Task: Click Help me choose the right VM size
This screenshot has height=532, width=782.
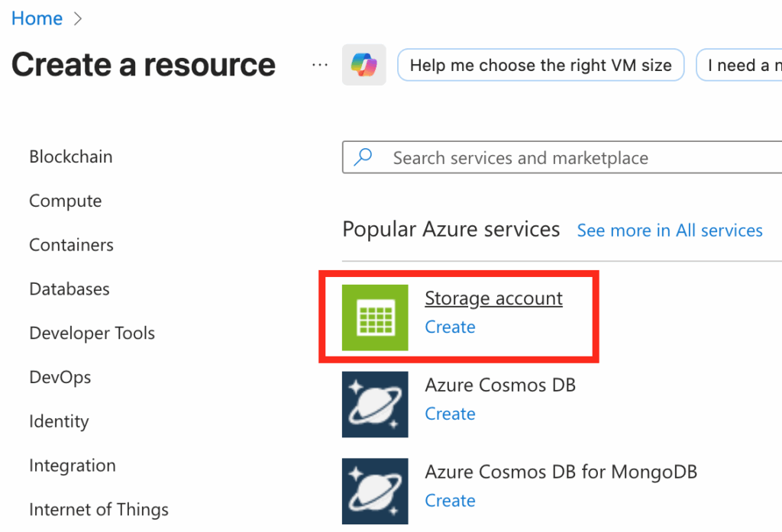Action: (x=541, y=66)
